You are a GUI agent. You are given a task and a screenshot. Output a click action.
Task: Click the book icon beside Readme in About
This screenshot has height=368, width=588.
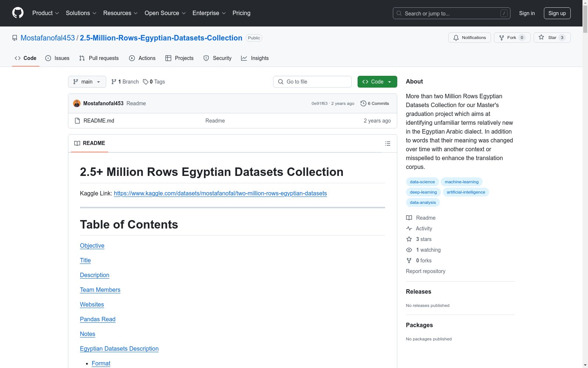409,218
